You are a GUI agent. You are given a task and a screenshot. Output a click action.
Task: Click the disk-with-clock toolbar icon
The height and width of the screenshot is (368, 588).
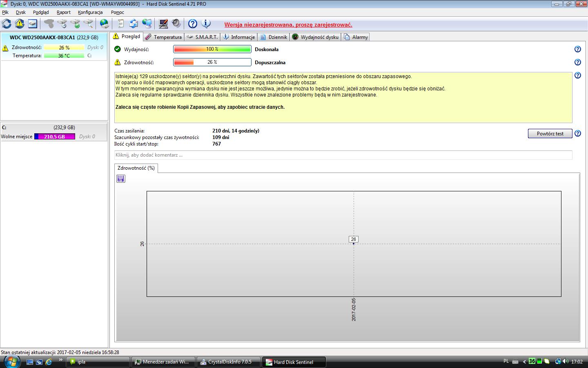[62, 24]
